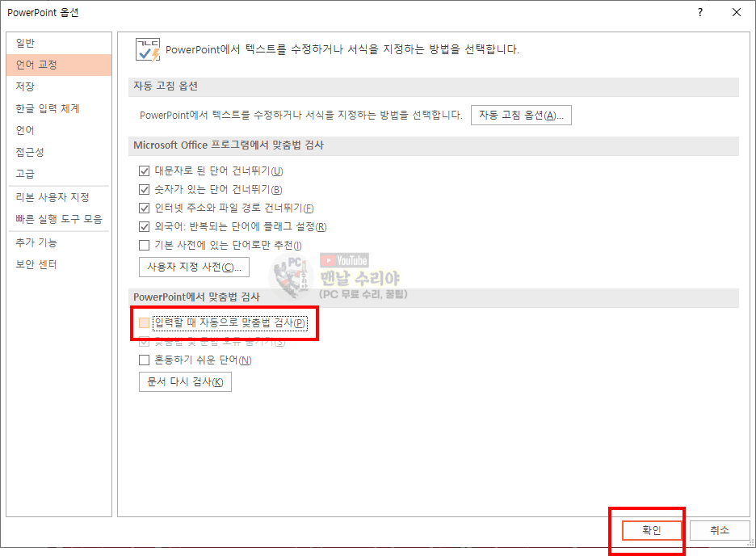Enable 혼동하기 쉬운 단어 checkbox
Image resolution: width=756 pixels, height=556 pixels.
[x=144, y=360]
